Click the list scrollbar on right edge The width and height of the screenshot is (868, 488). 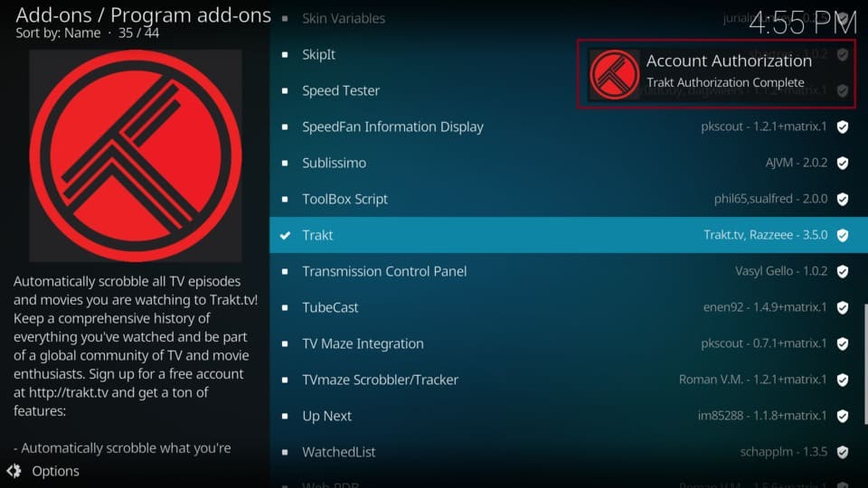click(865, 364)
